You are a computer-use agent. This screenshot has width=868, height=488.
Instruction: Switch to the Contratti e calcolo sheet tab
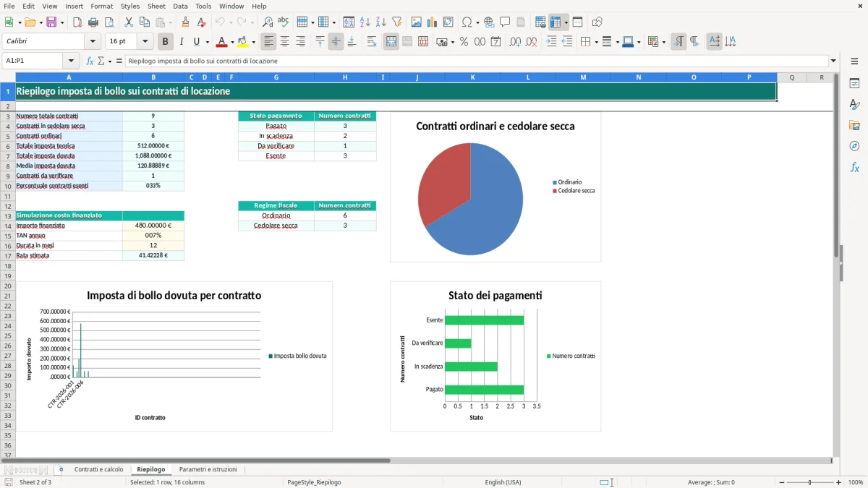[x=98, y=469]
